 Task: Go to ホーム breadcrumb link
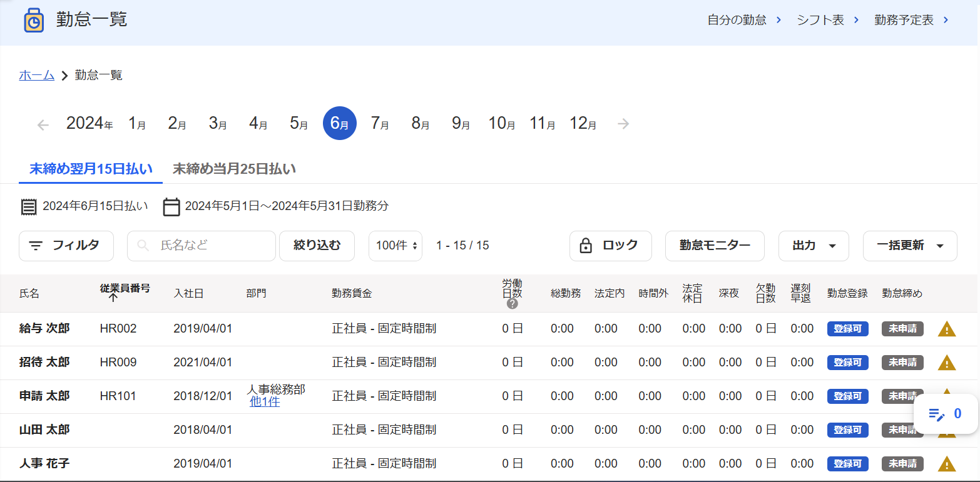tap(37, 76)
